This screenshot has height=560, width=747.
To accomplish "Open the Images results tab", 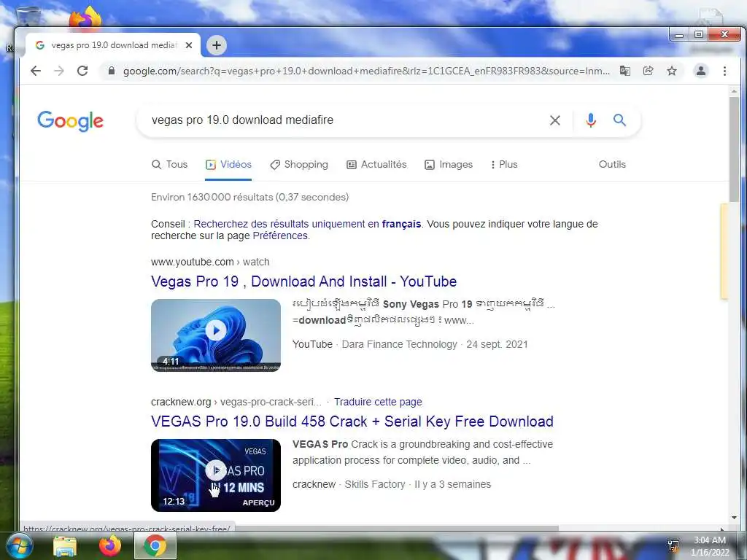I will [x=449, y=164].
